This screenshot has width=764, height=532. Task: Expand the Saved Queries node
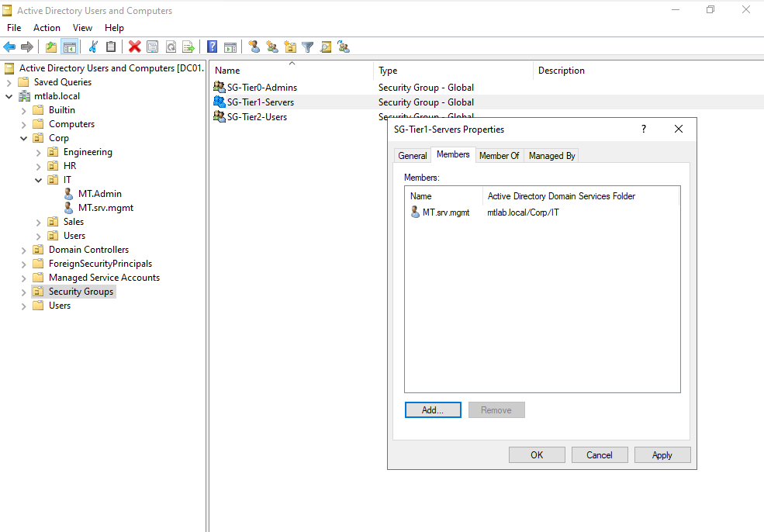click(x=9, y=82)
